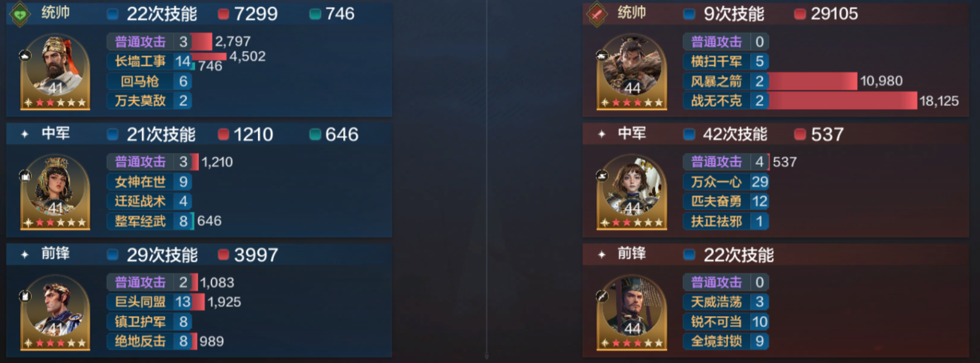This screenshot has height=363, width=980.
Task: Open the 战无不克 skill entry
Action: (726, 100)
